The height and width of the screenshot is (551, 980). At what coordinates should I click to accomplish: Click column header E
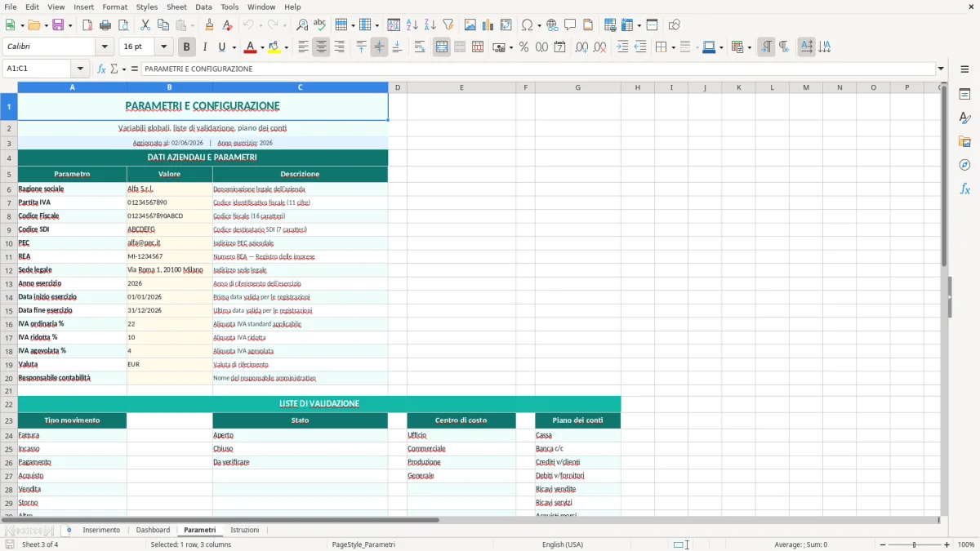pos(461,87)
